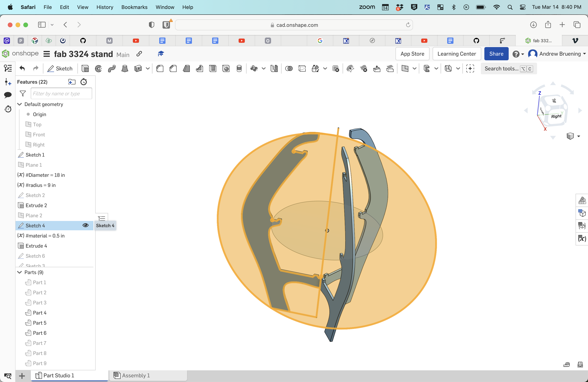Toggle visibility eye for Sketch 4
Image resolution: width=588 pixels, height=382 pixels.
point(86,225)
